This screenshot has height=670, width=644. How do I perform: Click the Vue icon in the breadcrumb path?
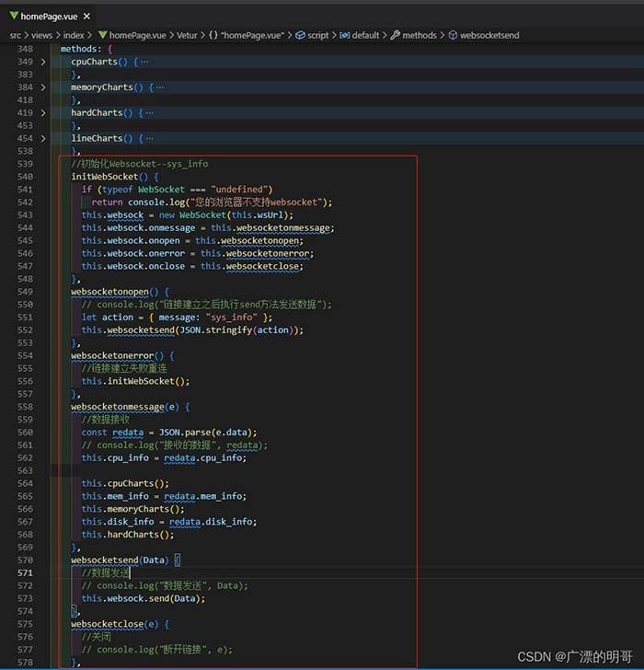[x=102, y=35]
